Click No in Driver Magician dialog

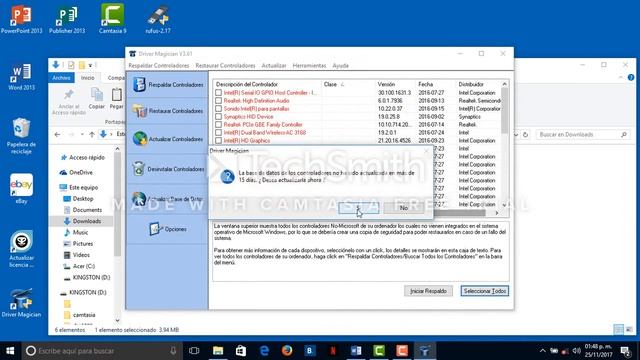[x=404, y=208]
